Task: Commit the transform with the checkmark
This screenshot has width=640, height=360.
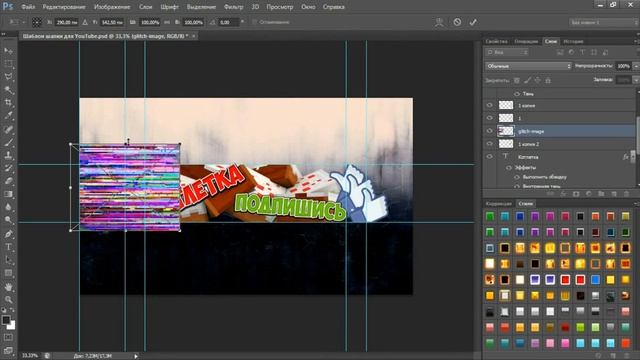Action: click(x=473, y=22)
